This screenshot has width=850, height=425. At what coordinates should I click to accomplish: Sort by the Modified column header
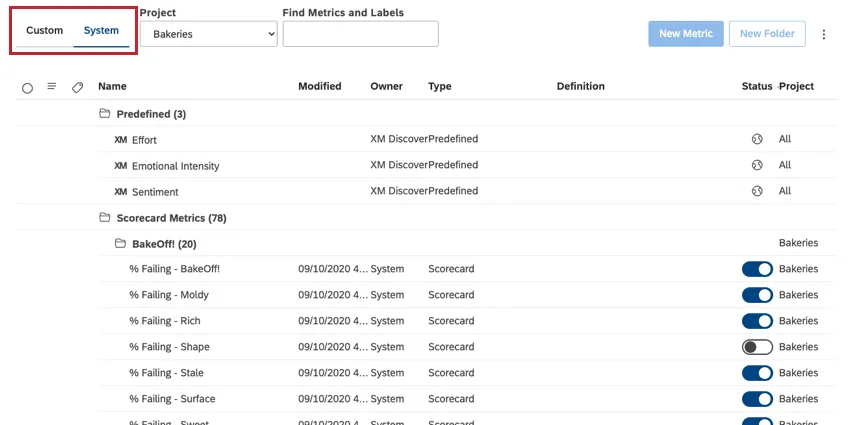point(319,87)
